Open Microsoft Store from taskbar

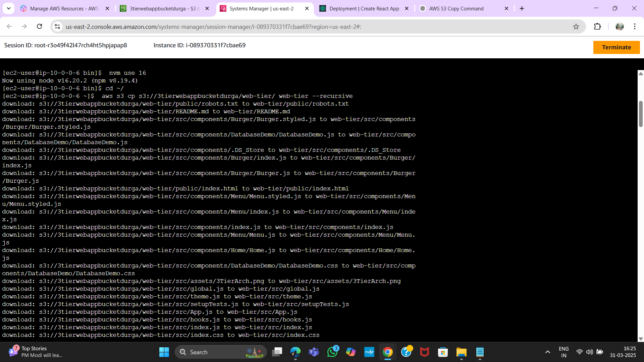(443, 352)
